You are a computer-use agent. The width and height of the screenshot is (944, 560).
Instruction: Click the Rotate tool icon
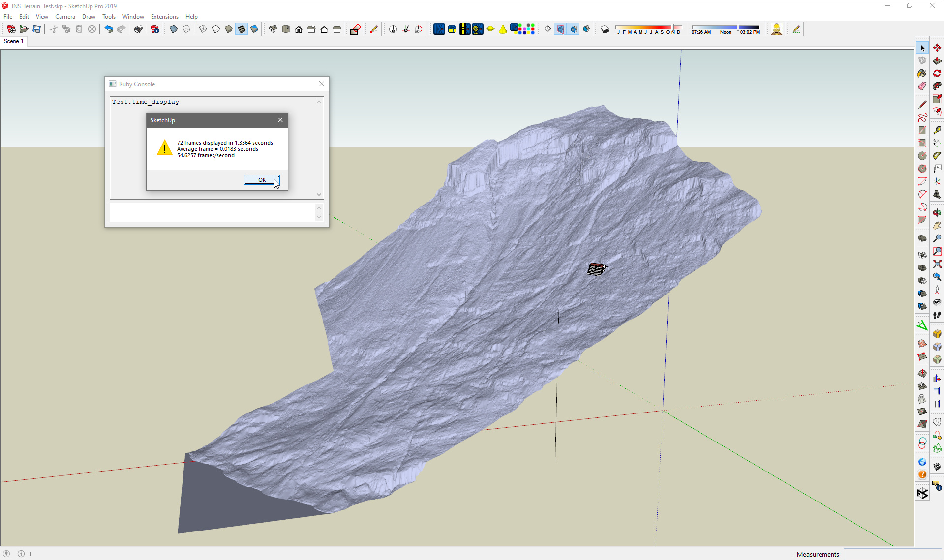pos(937,73)
